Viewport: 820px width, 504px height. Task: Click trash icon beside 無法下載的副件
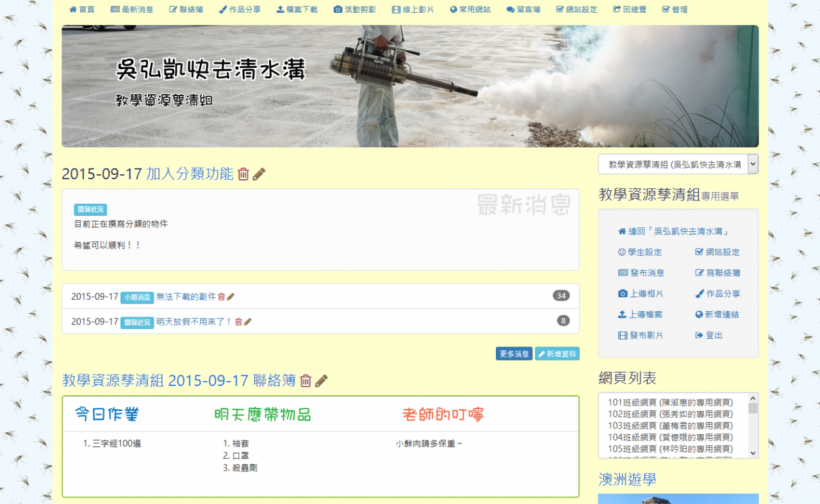222,297
